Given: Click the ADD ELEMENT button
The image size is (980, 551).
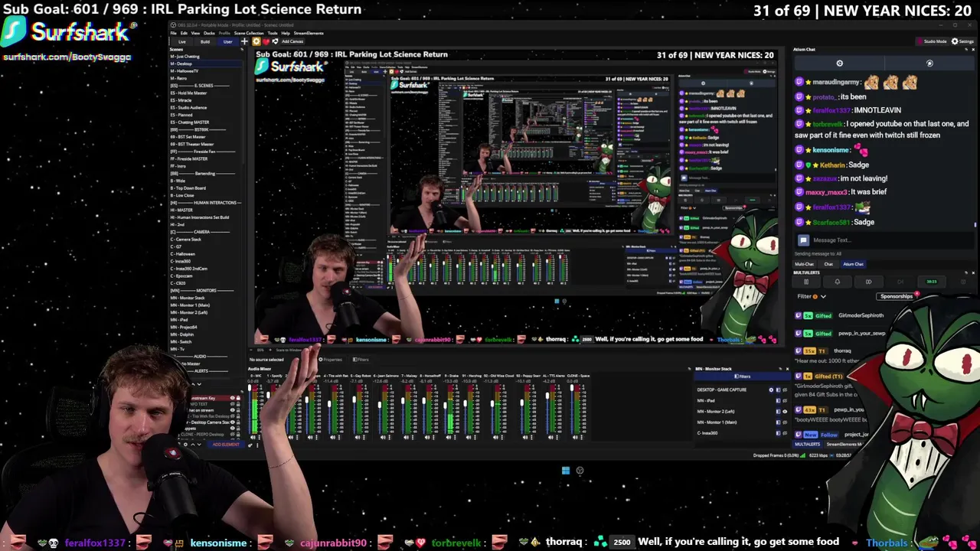Looking at the screenshot, I should coord(226,445).
